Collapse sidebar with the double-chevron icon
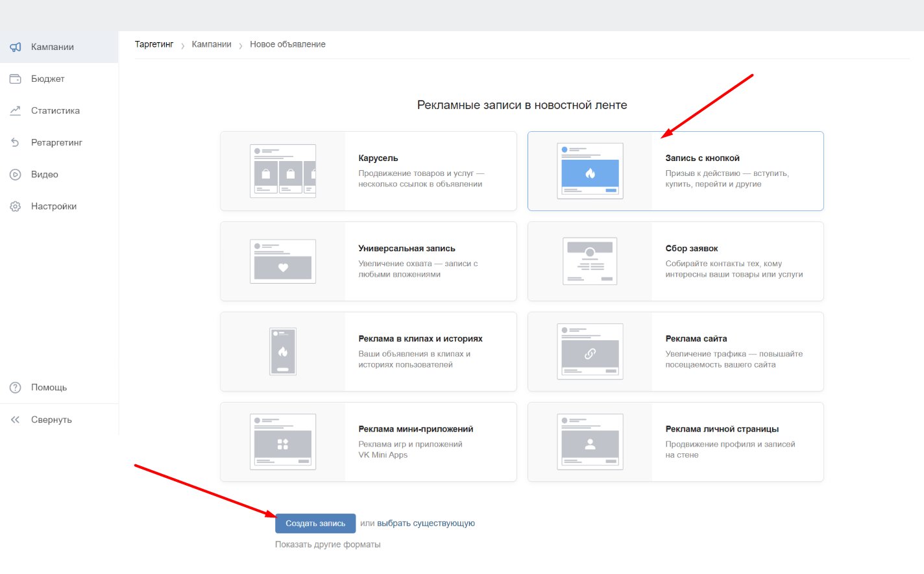The width and height of the screenshot is (924, 574). (x=16, y=419)
